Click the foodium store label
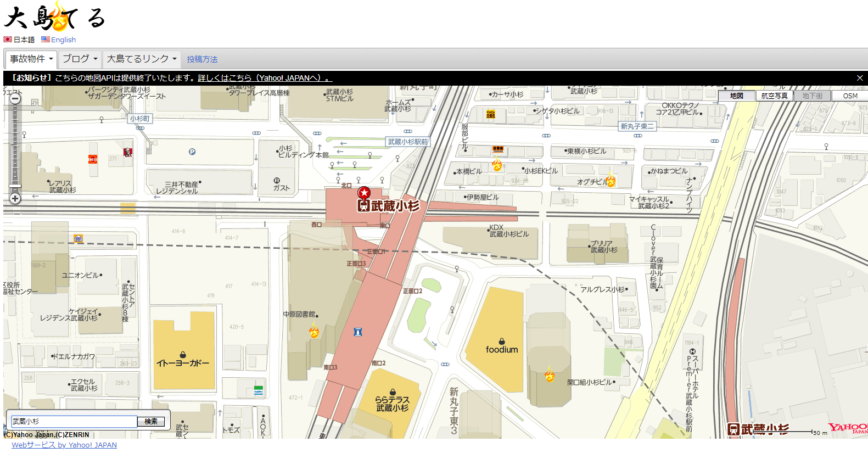 502,350
